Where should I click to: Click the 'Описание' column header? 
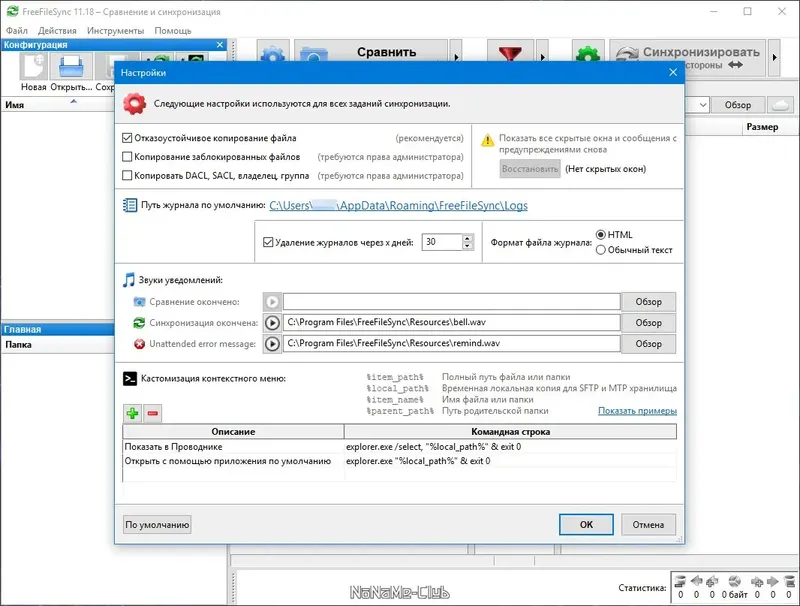click(233, 432)
